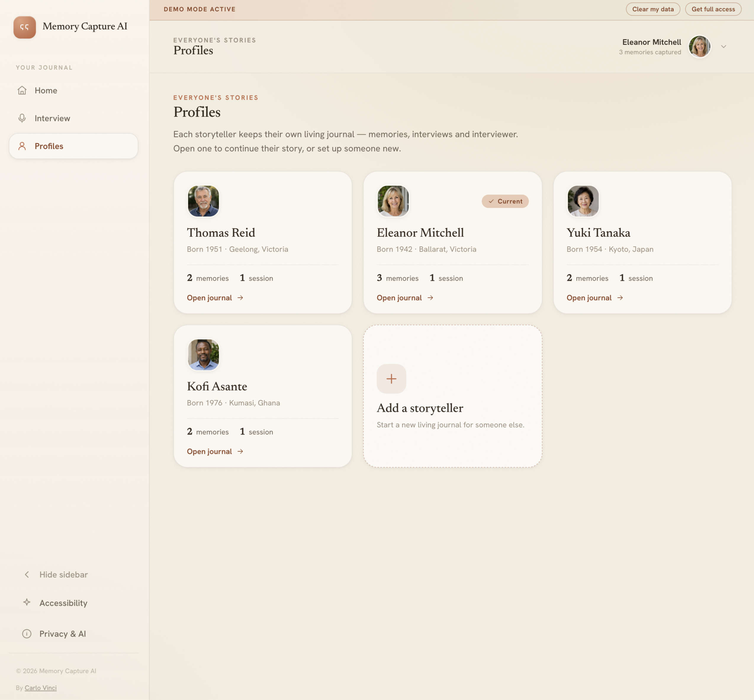Click Eleanor Mitchell's card portrait photo
The width and height of the screenshot is (754, 700).
(x=393, y=201)
